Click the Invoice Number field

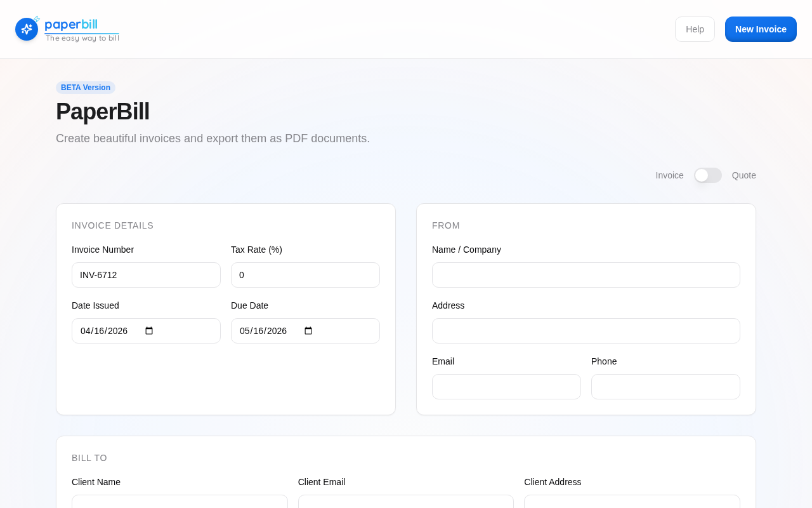pyautogui.click(x=146, y=275)
